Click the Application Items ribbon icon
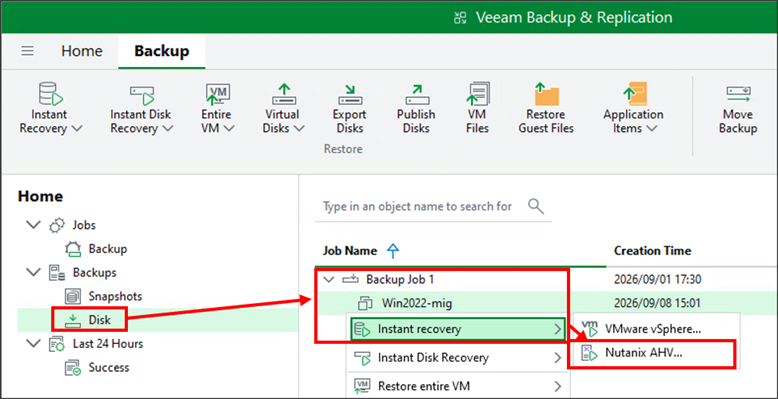Image resolution: width=778 pixels, height=399 pixels. pyautogui.click(x=634, y=94)
